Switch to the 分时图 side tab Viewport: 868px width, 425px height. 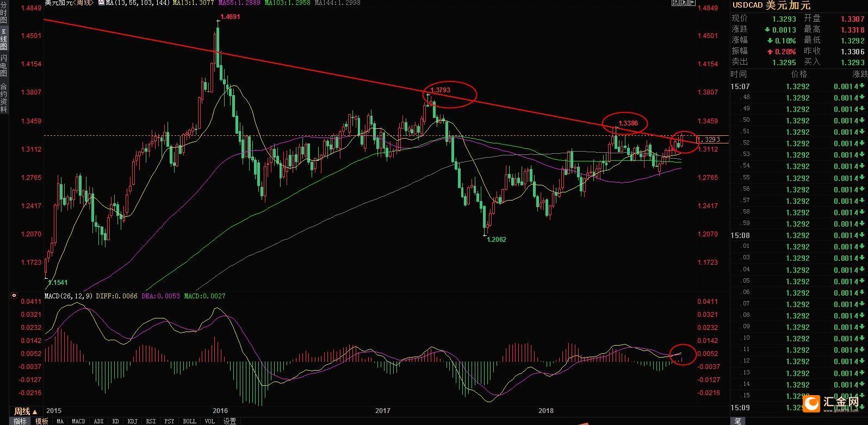point(4,14)
